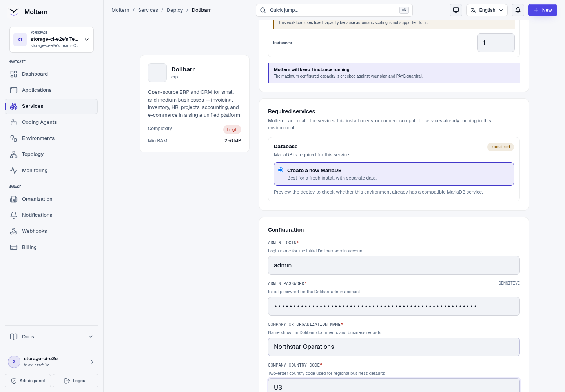Click the Topology network icon
Screen dimensions: 565x392
14,154
